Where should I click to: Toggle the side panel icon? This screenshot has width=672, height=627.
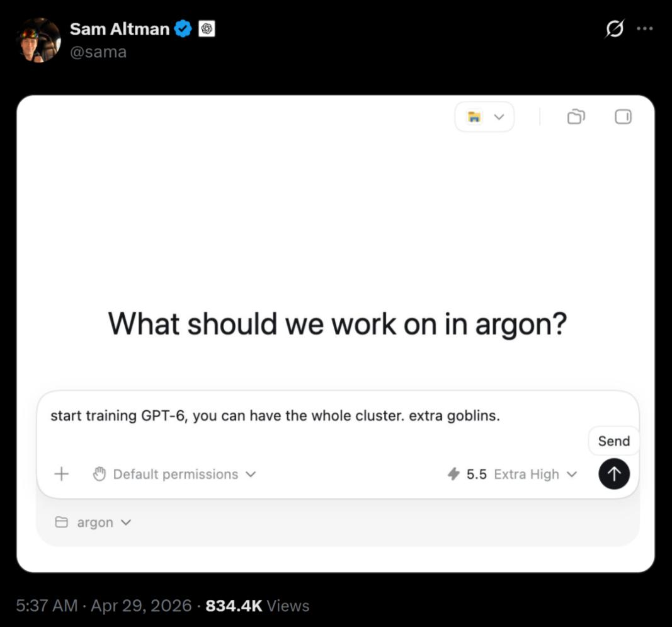pyautogui.click(x=623, y=117)
